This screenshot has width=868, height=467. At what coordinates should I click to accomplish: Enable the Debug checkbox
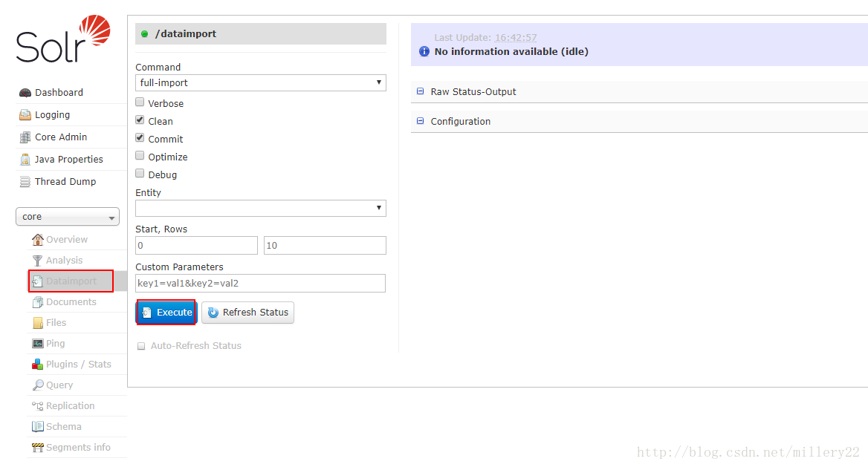point(140,173)
